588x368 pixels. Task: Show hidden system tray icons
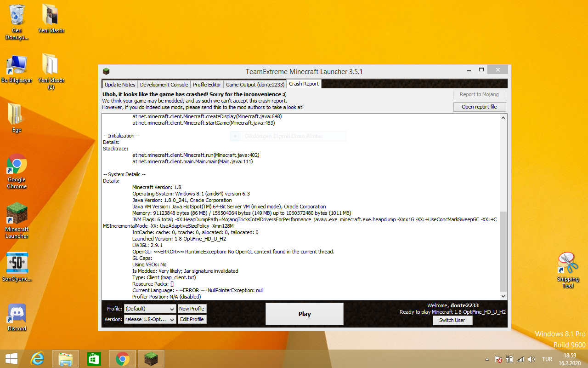[487, 359]
